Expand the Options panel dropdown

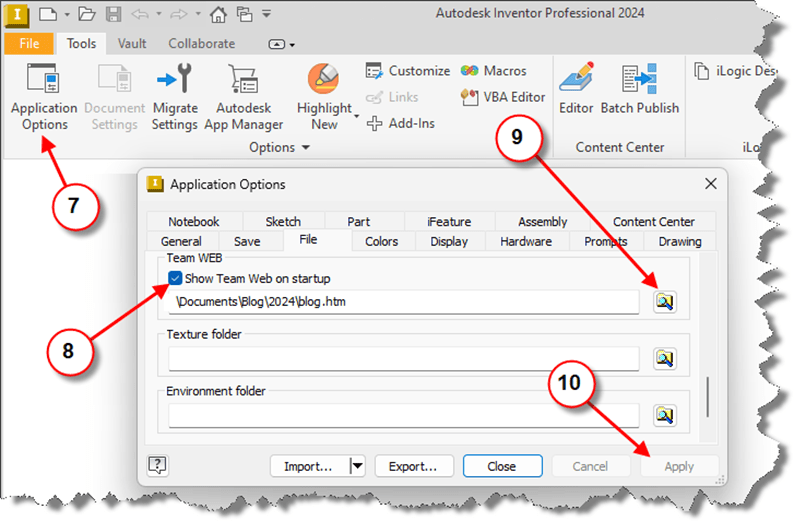tap(305, 148)
